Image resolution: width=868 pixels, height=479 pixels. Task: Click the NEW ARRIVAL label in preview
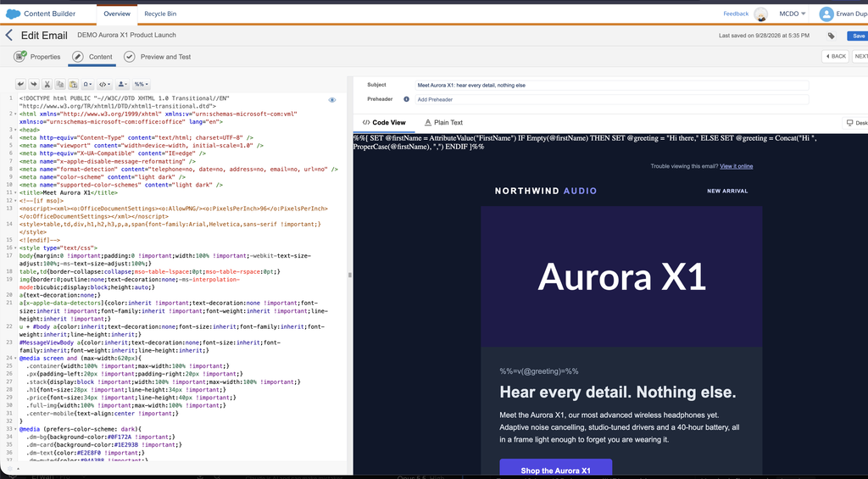[727, 191]
